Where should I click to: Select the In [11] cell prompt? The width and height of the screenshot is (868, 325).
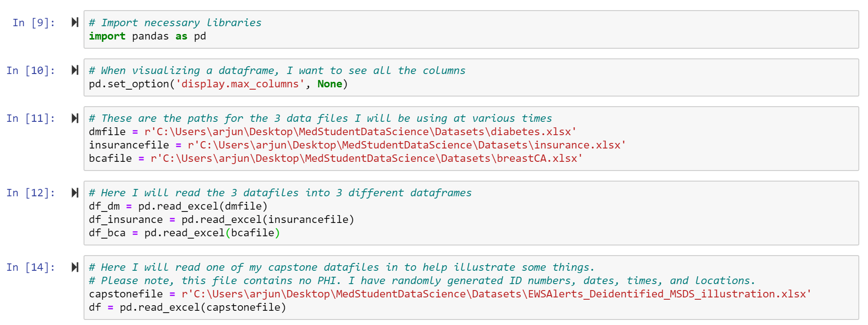[31, 118]
